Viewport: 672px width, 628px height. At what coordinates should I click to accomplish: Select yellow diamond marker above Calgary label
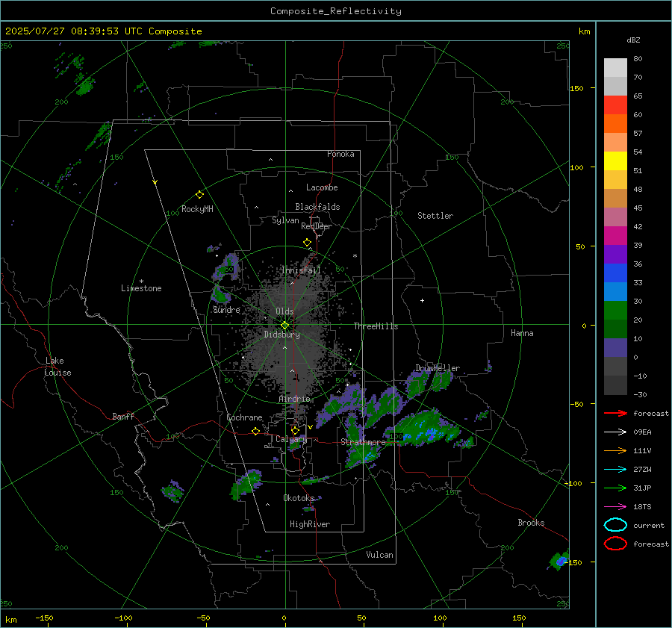pyautogui.click(x=295, y=430)
